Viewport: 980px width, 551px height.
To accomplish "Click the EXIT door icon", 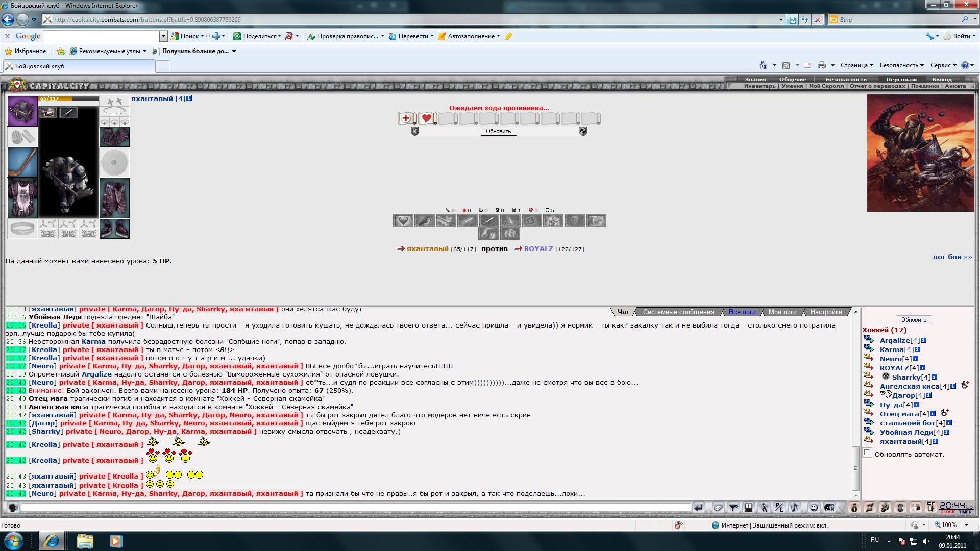I will pyautogui.click(x=931, y=507).
